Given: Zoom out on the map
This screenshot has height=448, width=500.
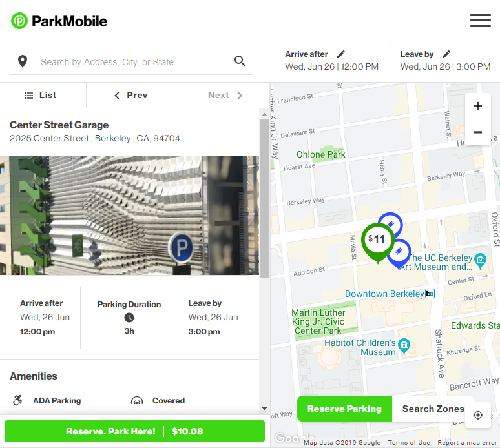Looking at the screenshot, I should click(477, 132).
